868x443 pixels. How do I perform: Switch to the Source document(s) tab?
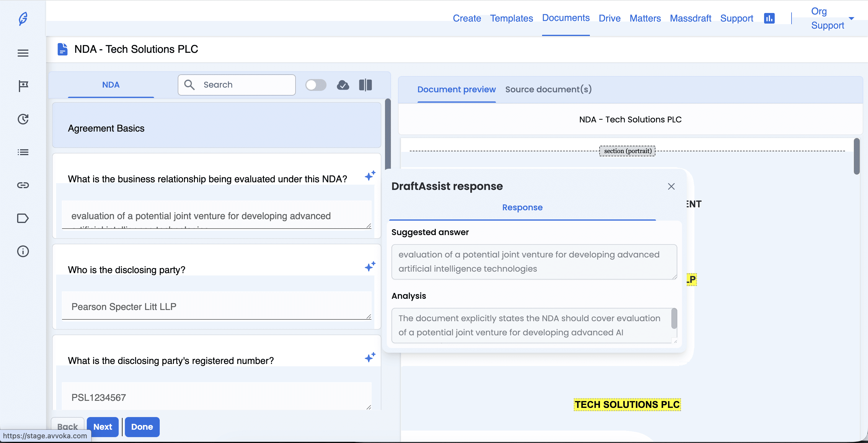click(548, 90)
